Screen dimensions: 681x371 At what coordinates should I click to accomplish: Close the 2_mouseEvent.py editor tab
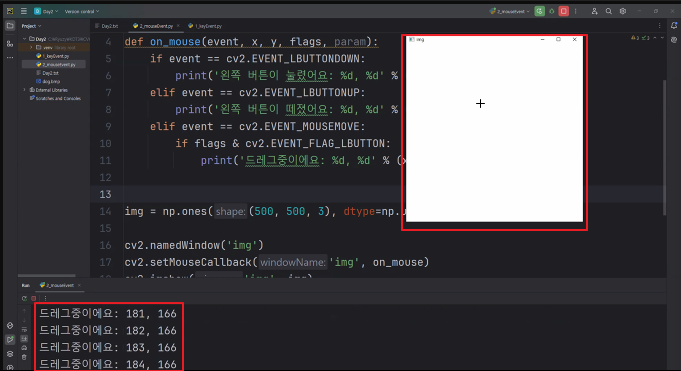pos(178,26)
